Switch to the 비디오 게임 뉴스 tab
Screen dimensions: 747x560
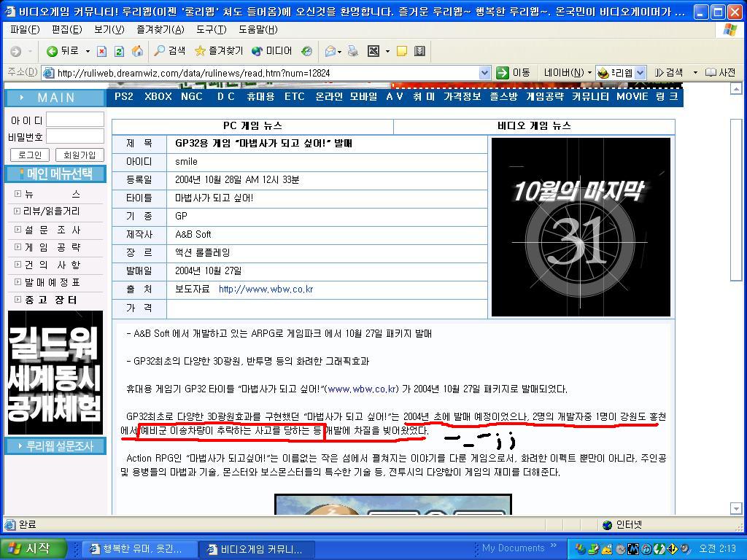(533, 126)
